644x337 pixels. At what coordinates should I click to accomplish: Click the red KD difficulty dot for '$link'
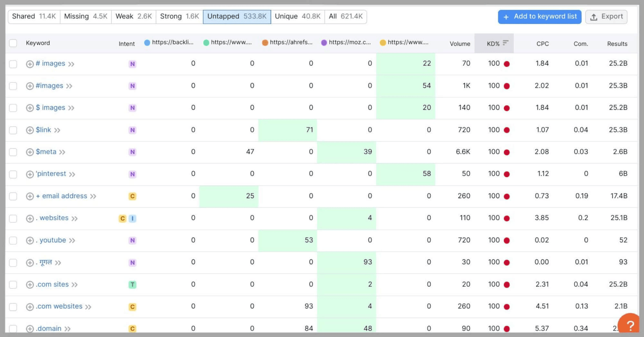[x=507, y=130]
